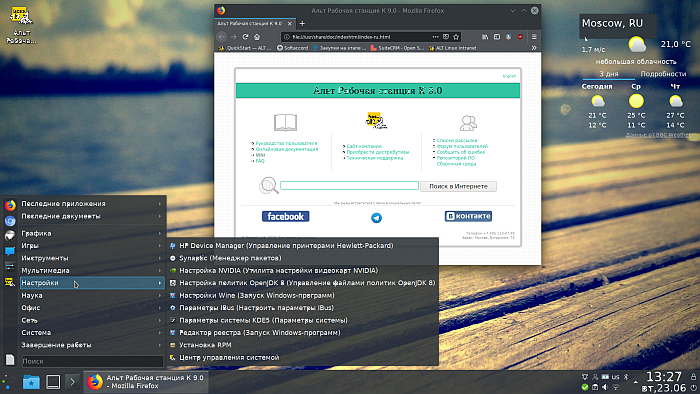Click Firefox forward button
The image size is (700, 394).
(233, 37)
